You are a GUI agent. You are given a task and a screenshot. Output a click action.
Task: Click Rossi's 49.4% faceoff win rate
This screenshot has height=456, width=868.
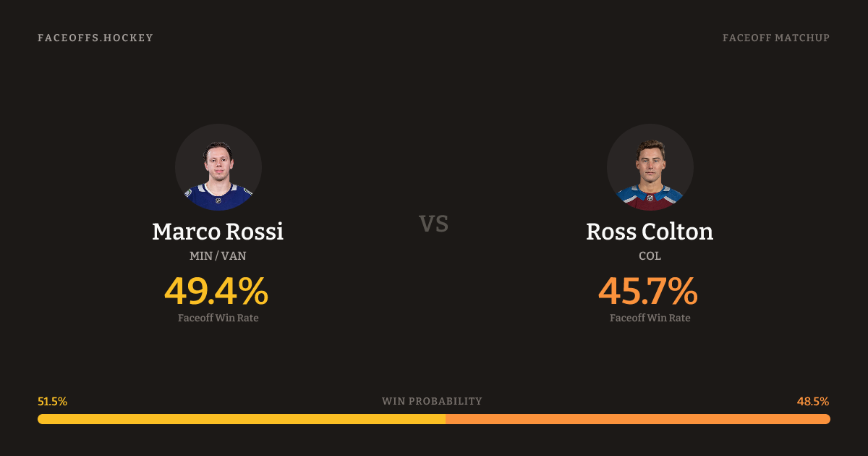coord(216,291)
